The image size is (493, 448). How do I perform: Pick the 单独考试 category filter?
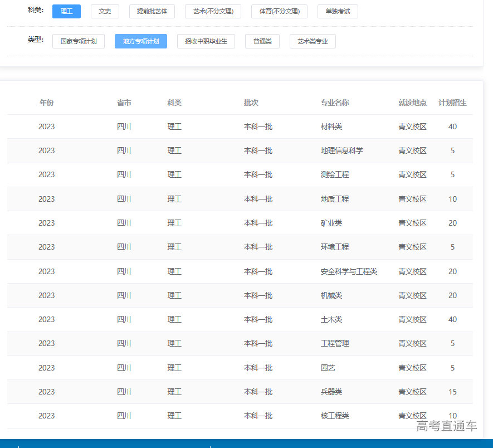click(338, 12)
